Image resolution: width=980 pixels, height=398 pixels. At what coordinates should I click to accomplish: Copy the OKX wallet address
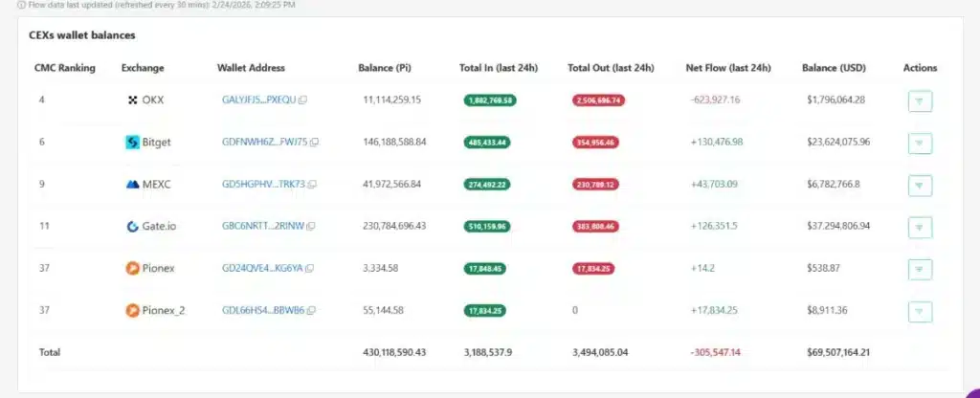(302, 99)
